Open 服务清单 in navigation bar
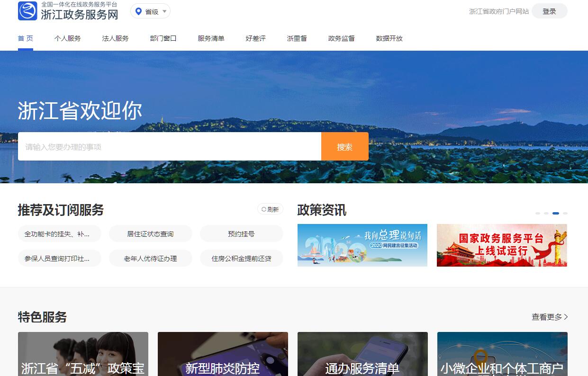The width and height of the screenshot is (588, 376). (x=211, y=38)
